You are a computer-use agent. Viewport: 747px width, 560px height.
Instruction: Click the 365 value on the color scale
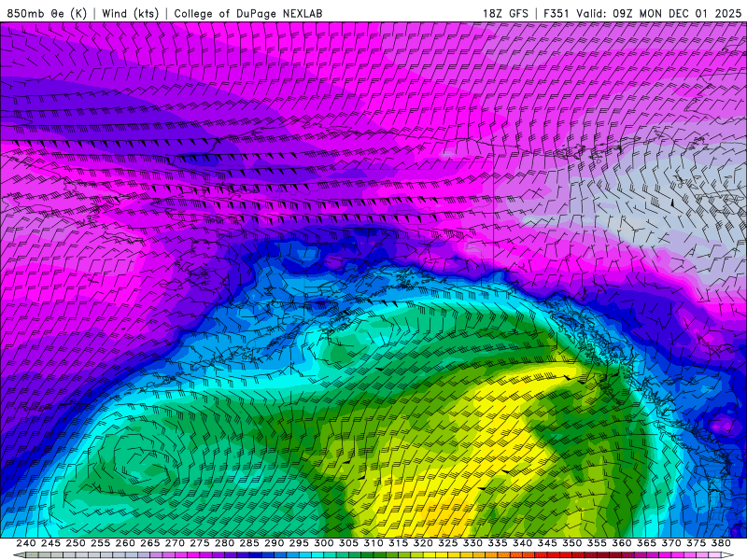coord(646,543)
